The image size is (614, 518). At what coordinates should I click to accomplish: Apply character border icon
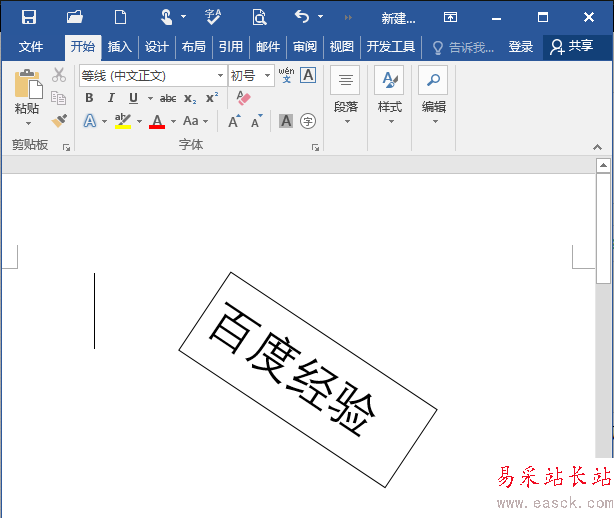coord(308,75)
